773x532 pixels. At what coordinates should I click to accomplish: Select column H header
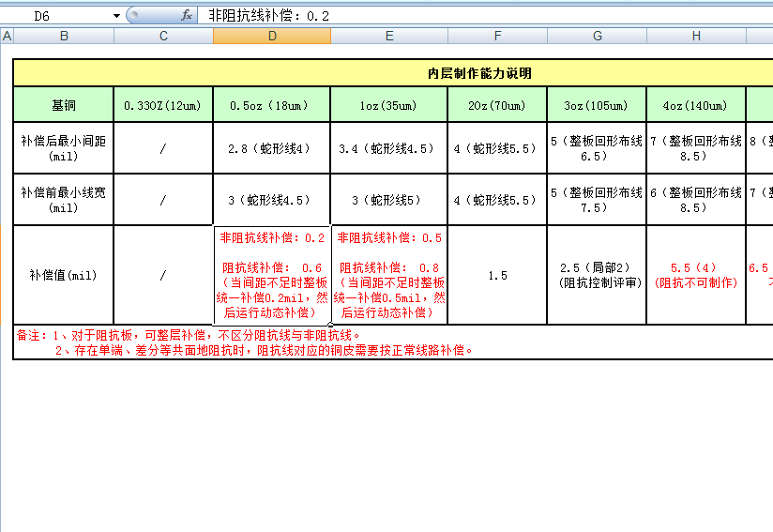click(x=696, y=36)
